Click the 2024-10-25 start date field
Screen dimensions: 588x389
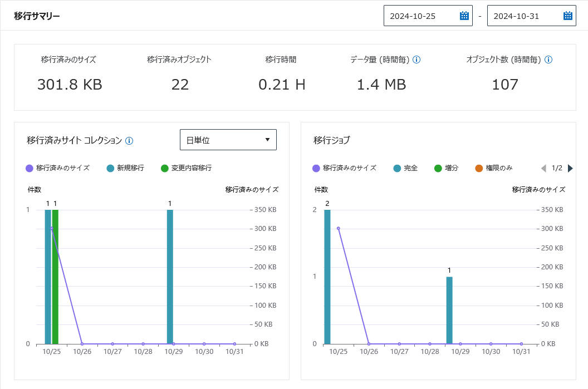tap(428, 16)
